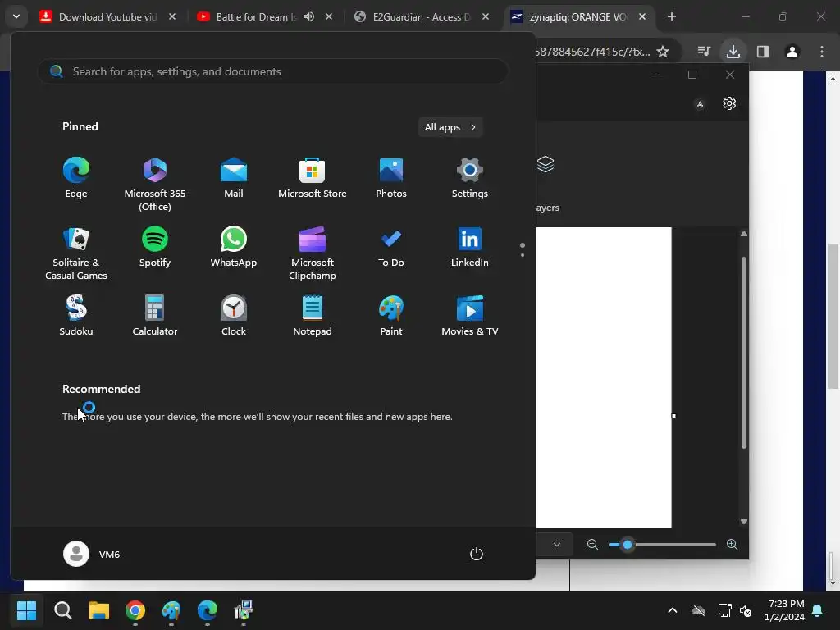Image resolution: width=840 pixels, height=630 pixels.
Task: Switch to Chrome on the taskbar
Action: tap(135, 610)
